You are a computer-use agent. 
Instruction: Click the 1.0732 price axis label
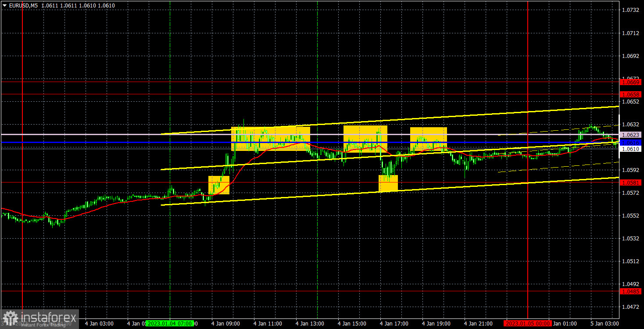coord(630,10)
